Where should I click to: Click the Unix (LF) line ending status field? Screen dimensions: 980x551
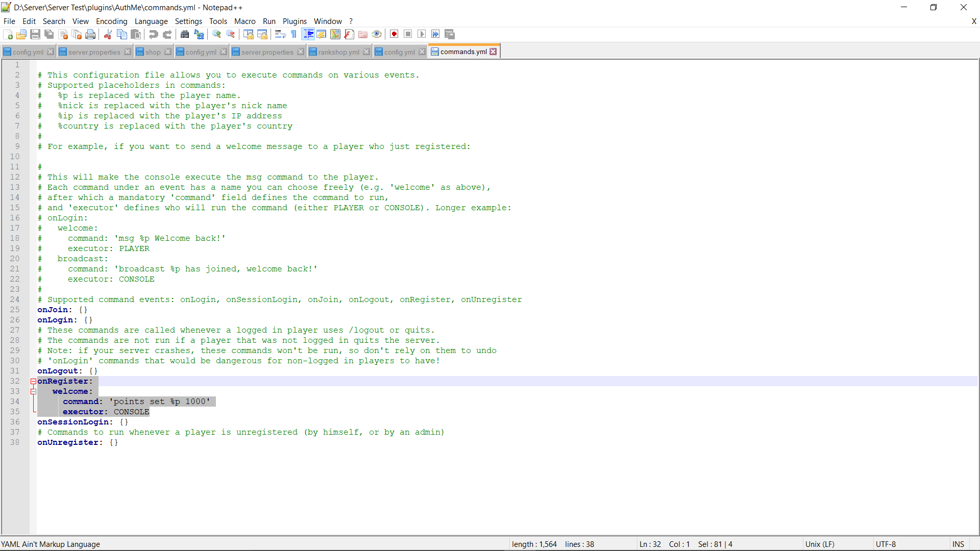(x=820, y=544)
